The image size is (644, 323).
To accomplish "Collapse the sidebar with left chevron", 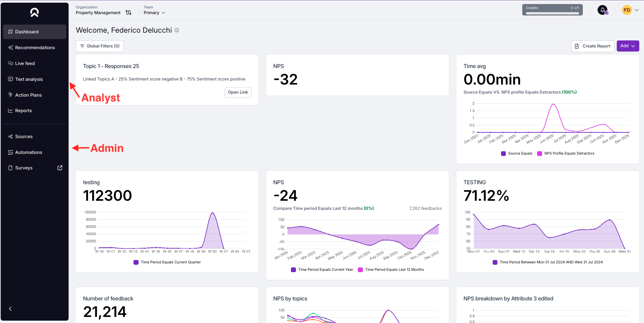I will tap(10, 309).
